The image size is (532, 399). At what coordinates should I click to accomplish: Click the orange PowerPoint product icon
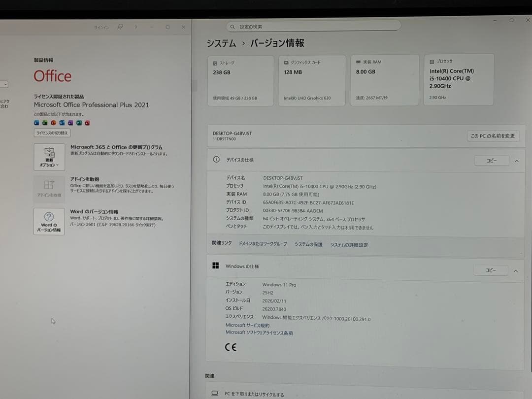click(53, 123)
